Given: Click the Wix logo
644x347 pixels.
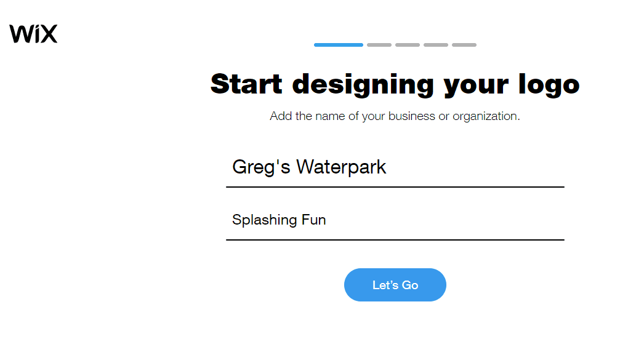Looking at the screenshot, I should (33, 34).
